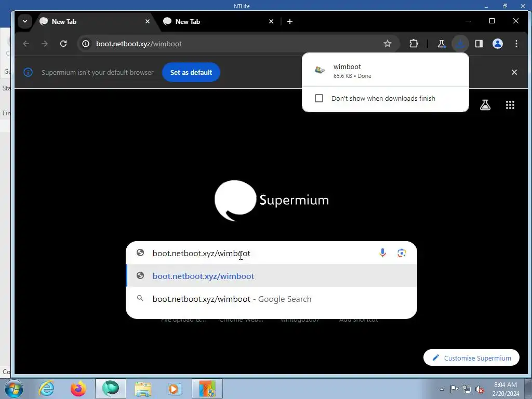
Task: Open Windows Media Player from taskbar
Action: click(175, 389)
